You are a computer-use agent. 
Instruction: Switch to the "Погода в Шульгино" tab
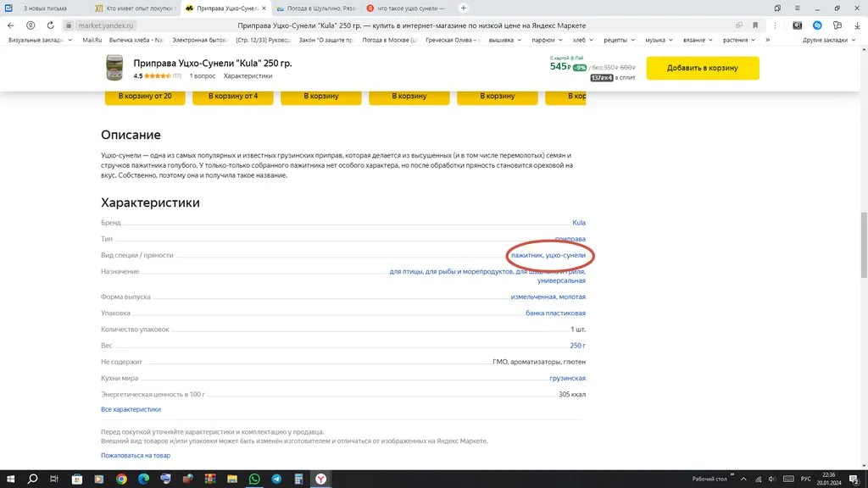315,8
